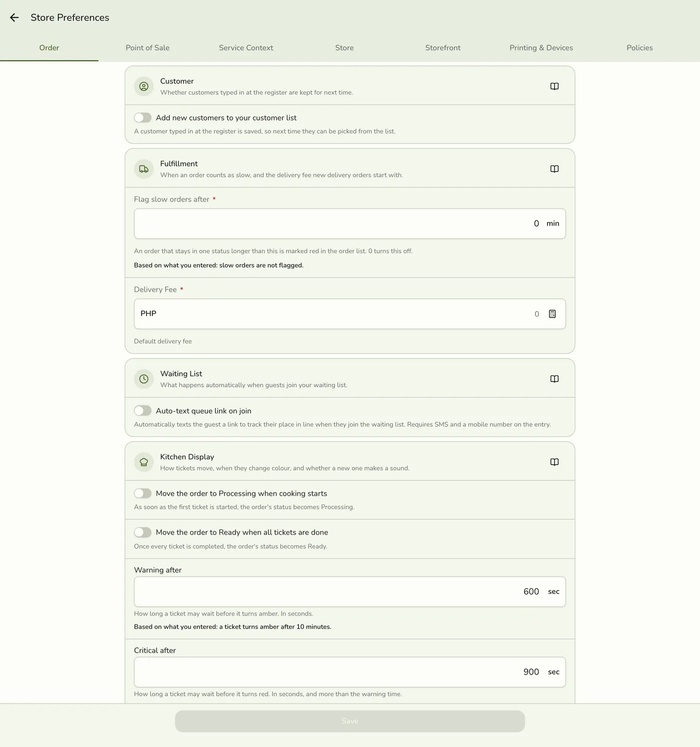Screen dimensions: 700x747
Task: Click the Delivery Fee PHP input field
Action: click(x=350, y=314)
